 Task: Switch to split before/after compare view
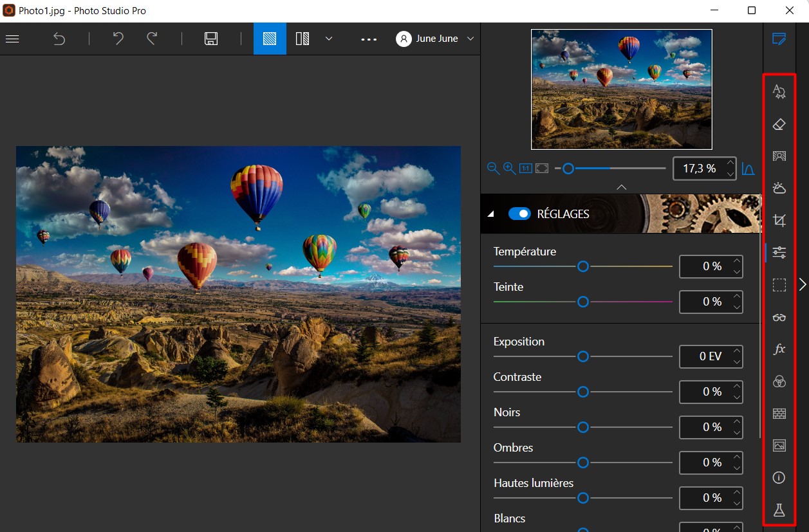click(x=302, y=39)
